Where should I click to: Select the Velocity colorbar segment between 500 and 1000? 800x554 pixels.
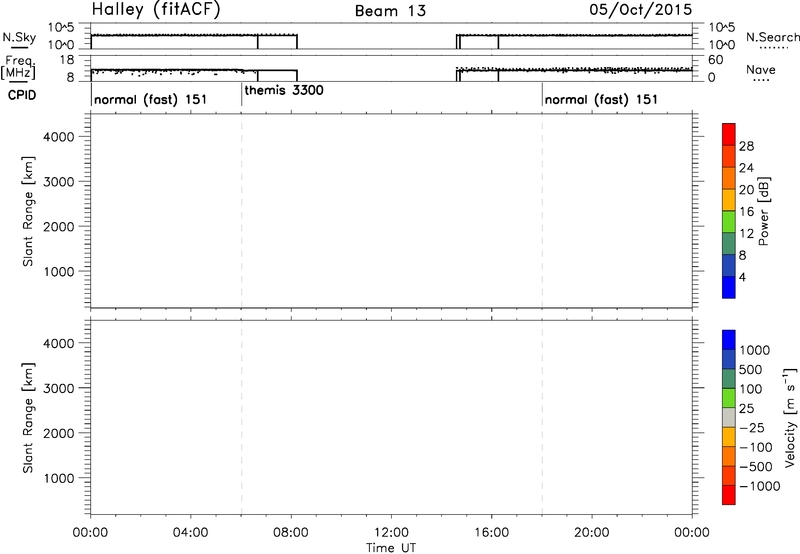click(x=729, y=359)
